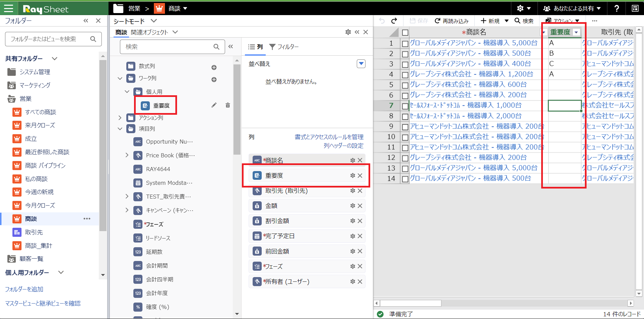This screenshot has height=319, width=644.
Task: Open settings gear for 割引金額 column
Action: coord(353,221)
